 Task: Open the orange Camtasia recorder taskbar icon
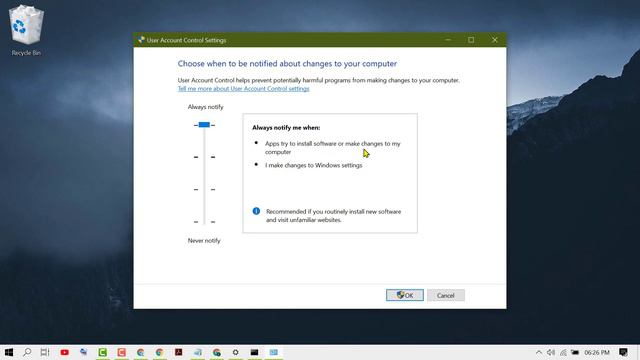coord(121,352)
